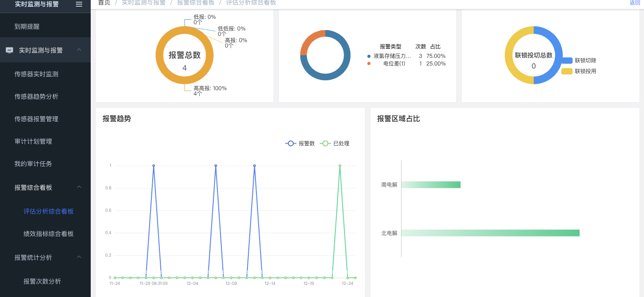Click the 液氯存储压力 legend dot
This screenshot has height=297, width=644.
(369, 56)
